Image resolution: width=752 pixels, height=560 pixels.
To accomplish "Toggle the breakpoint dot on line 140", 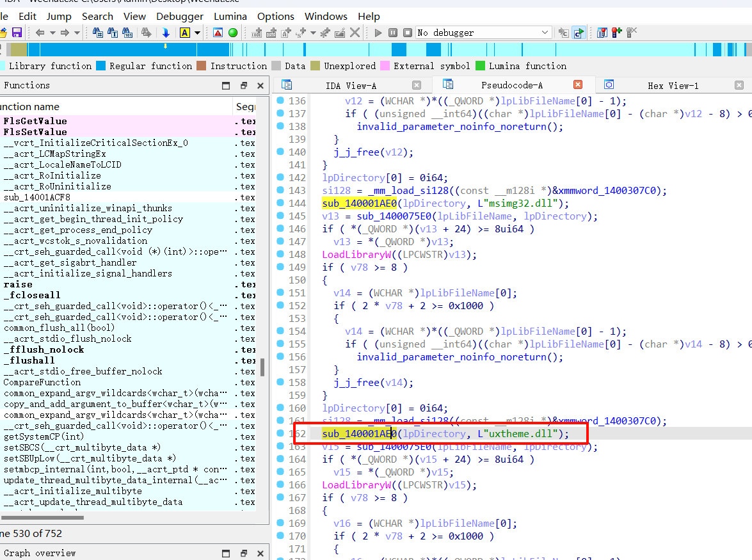I will click(x=280, y=152).
